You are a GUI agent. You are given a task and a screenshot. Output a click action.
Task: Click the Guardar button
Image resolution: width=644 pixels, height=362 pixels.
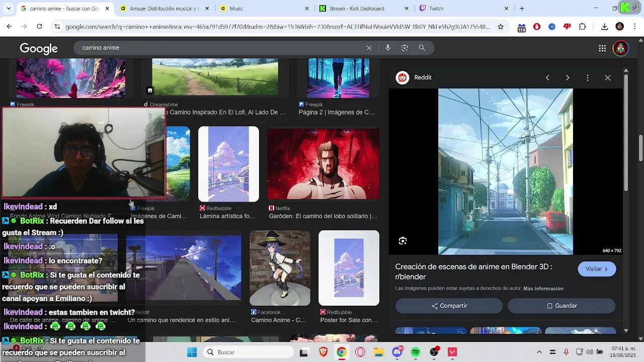coord(561,306)
